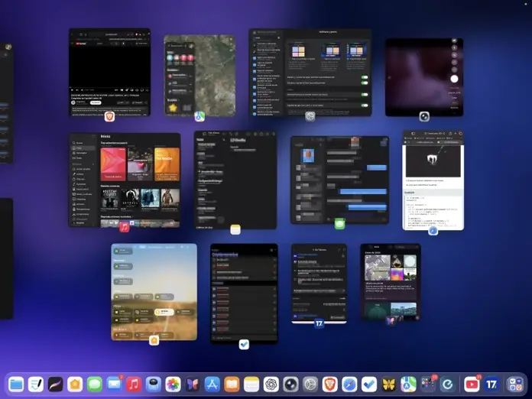Open Photos from the dock
The height and width of the screenshot is (399, 532).
click(x=173, y=384)
